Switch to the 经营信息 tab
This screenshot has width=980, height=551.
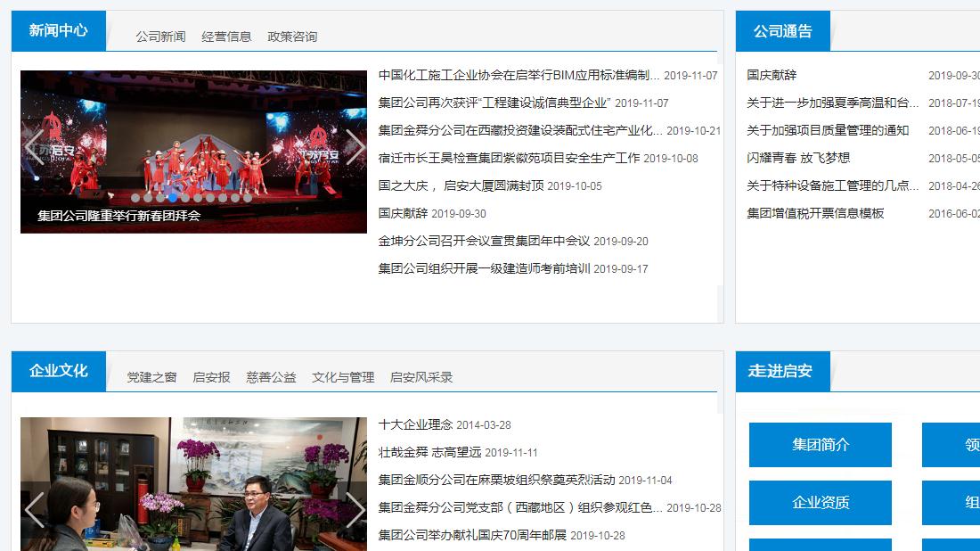coord(226,37)
